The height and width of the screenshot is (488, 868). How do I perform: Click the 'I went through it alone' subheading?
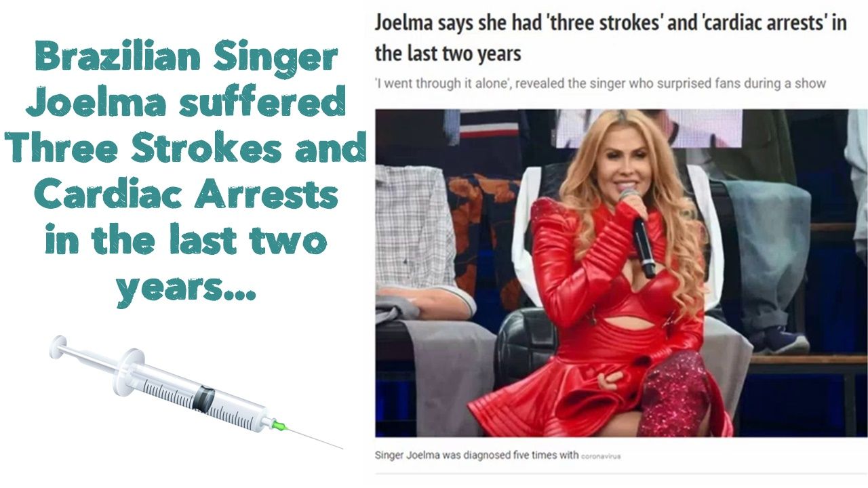(600, 83)
